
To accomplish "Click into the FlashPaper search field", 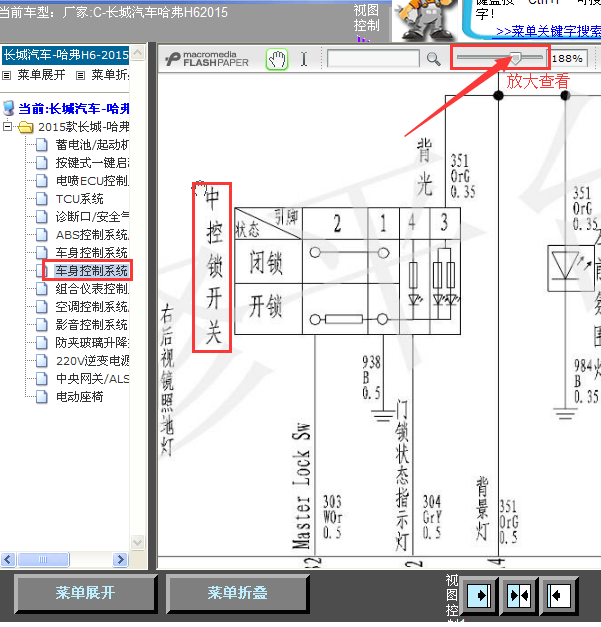I will 373,59.
